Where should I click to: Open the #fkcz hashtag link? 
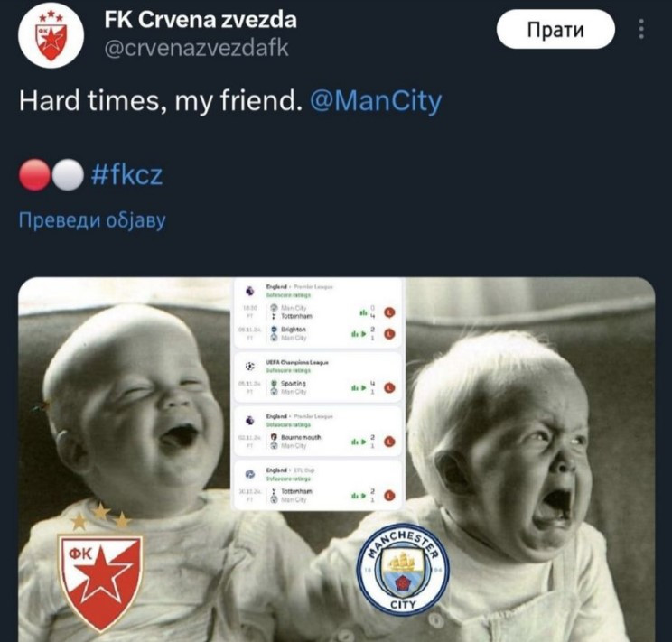coord(126,175)
